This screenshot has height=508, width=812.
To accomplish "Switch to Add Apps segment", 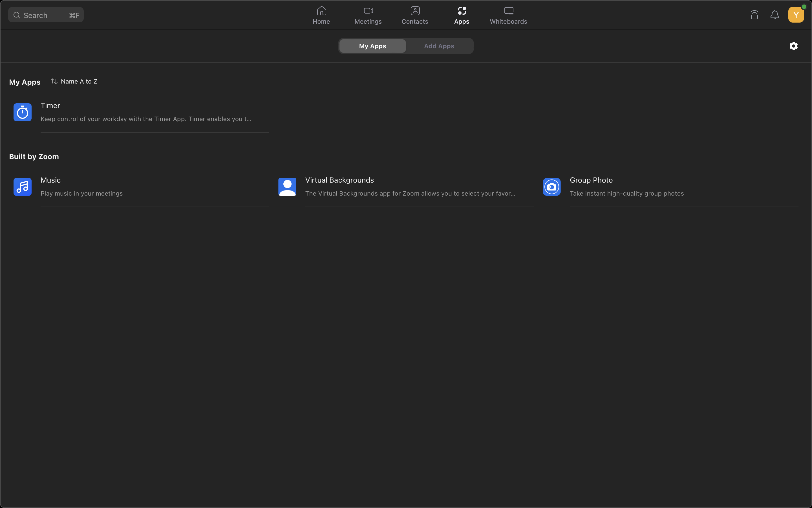I will point(439,46).
